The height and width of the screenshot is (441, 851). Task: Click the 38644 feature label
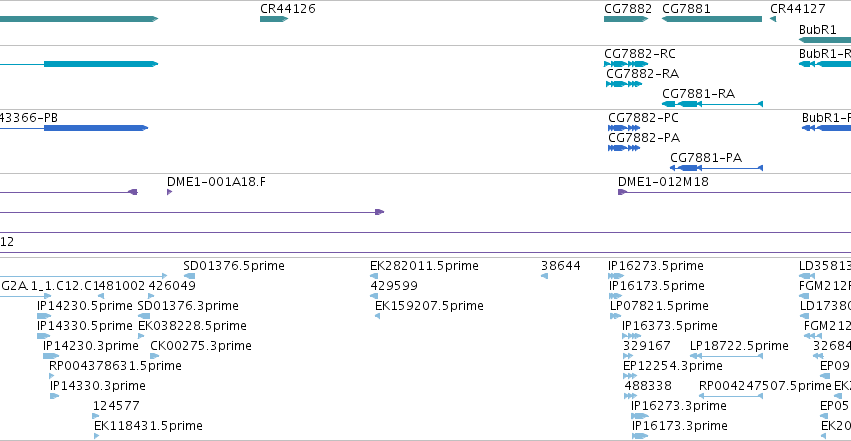click(561, 266)
